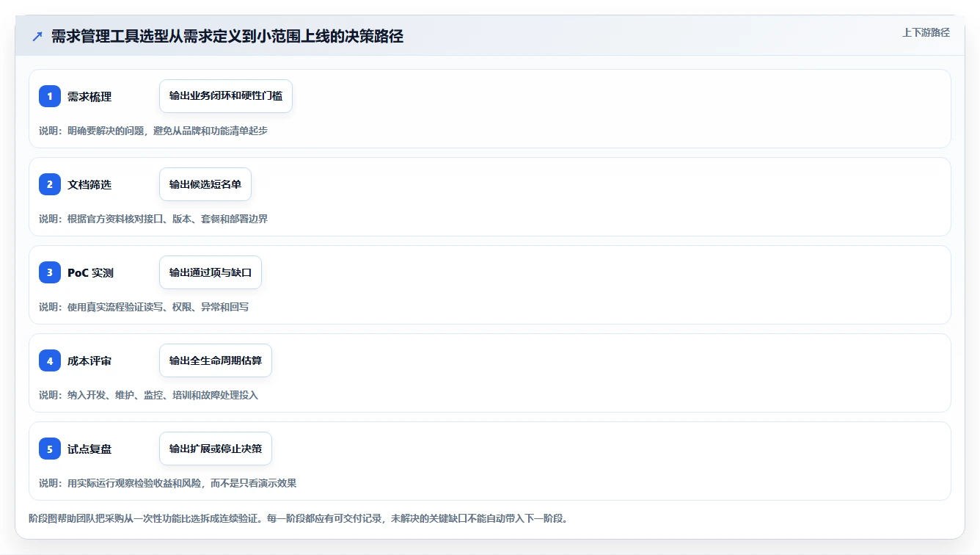980x555 pixels.
Task: Select the 成本评审 stage title
Action: coord(89,361)
